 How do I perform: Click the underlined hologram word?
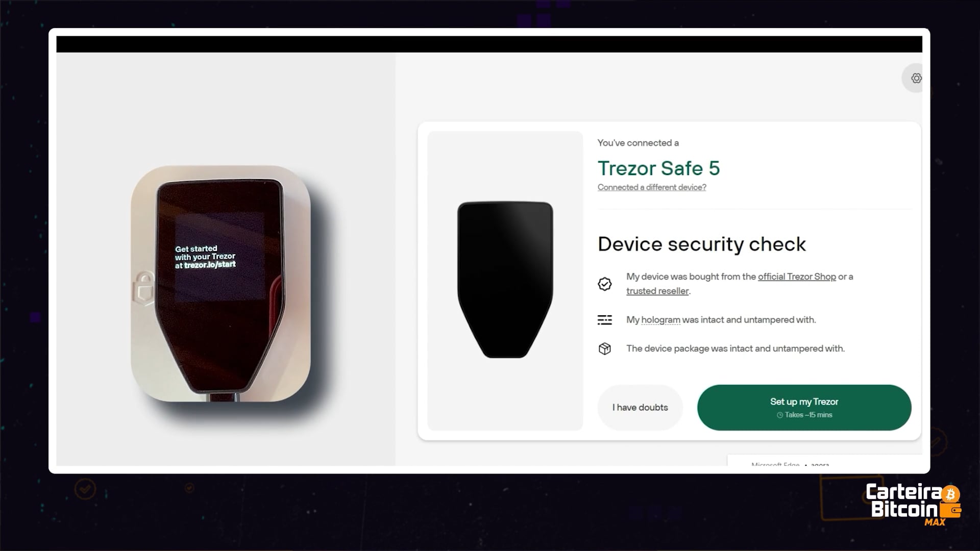[x=660, y=320]
